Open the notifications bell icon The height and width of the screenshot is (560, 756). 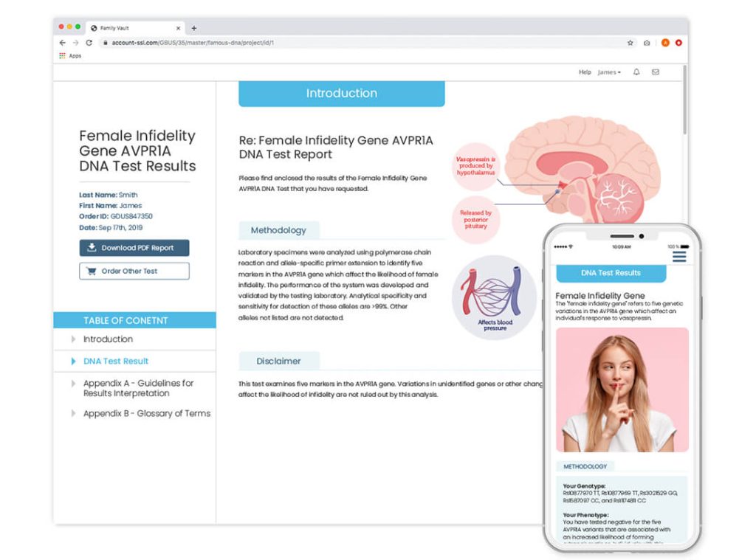click(636, 72)
